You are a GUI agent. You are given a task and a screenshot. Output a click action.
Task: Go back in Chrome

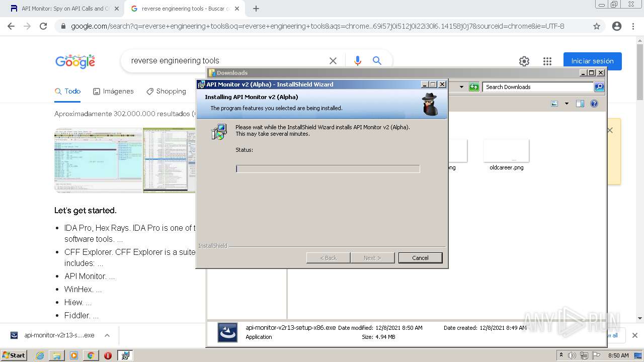pos(11,26)
